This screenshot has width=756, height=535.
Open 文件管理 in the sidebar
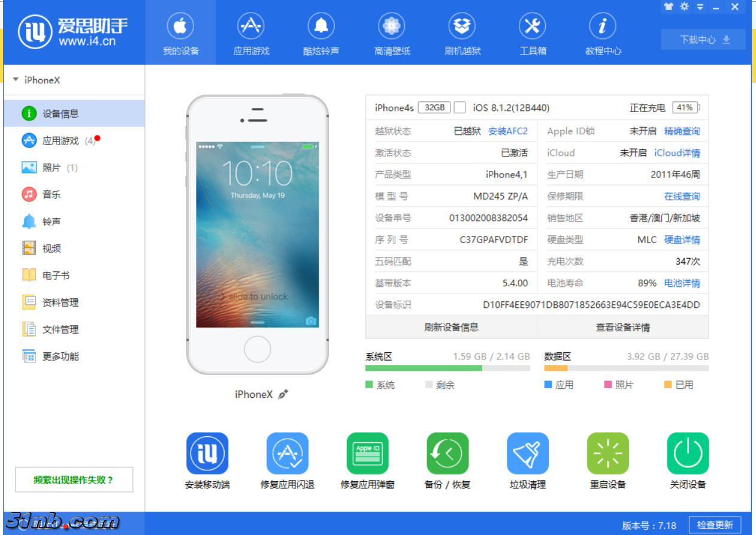[74, 329]
